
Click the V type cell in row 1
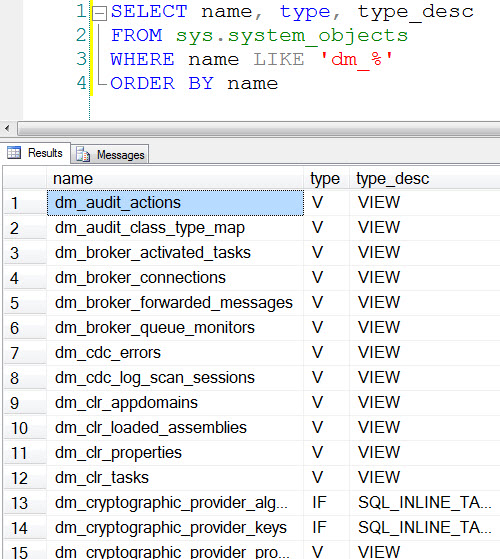tap(326, 203)
